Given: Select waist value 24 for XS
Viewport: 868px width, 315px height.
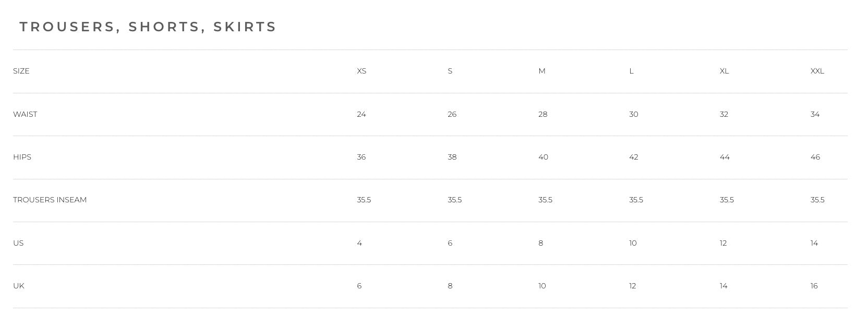Looking at the screenshot, I should [361, 114].
